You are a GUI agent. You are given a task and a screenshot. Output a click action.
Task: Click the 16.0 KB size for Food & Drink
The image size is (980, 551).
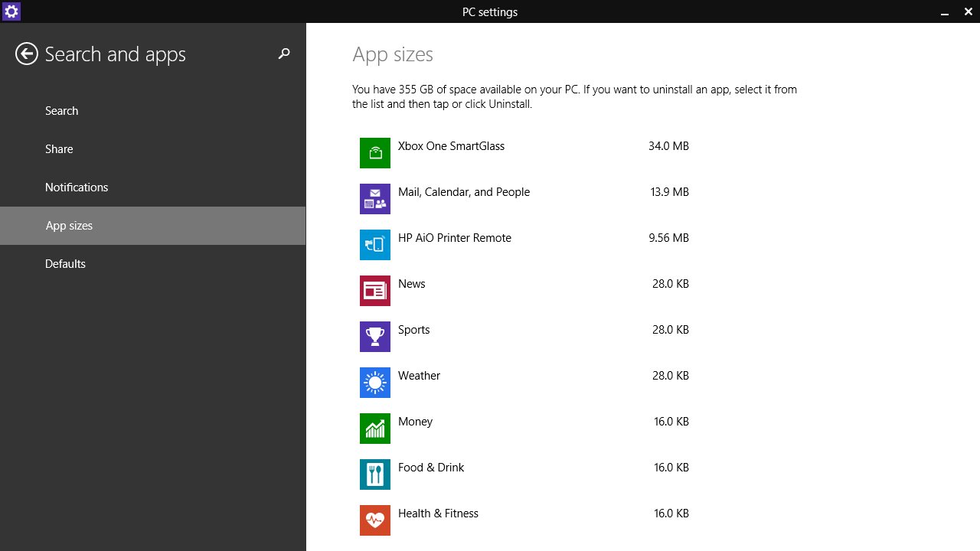pos(671,468)
